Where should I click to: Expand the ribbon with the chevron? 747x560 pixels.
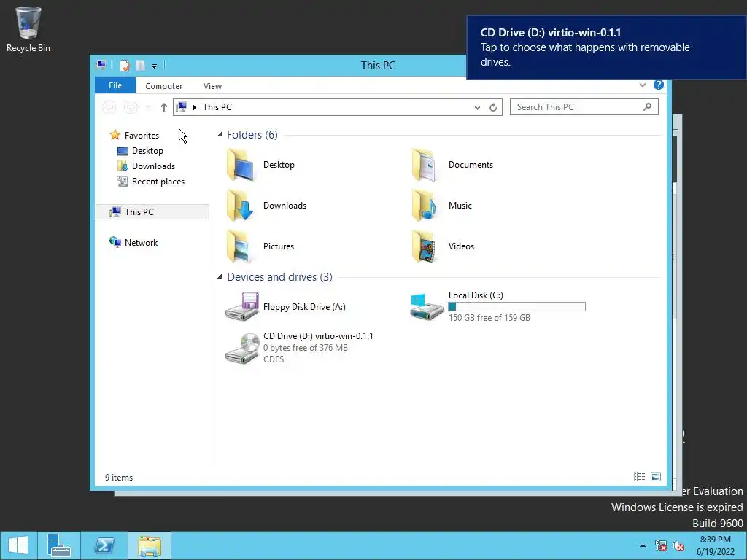tap(642, 85)
